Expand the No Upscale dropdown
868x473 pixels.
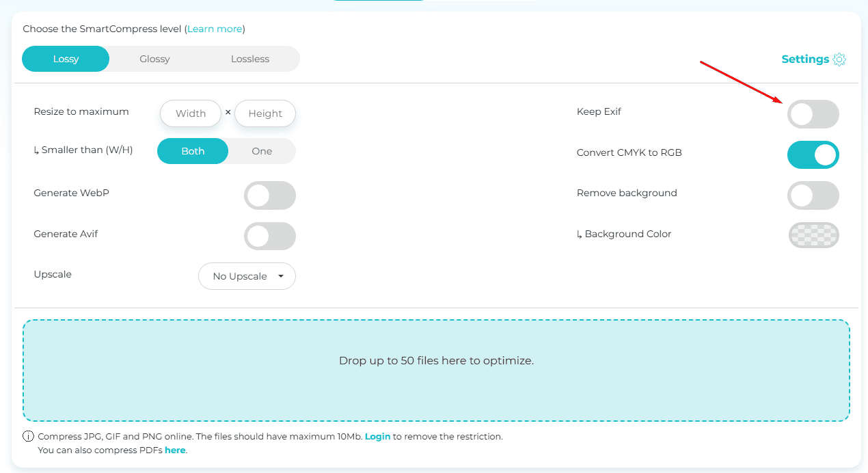(x=247, y=276)
